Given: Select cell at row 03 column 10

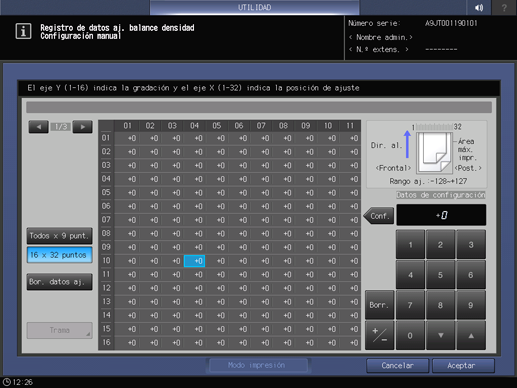Looking at the screenshot, I should click(328, 165).
